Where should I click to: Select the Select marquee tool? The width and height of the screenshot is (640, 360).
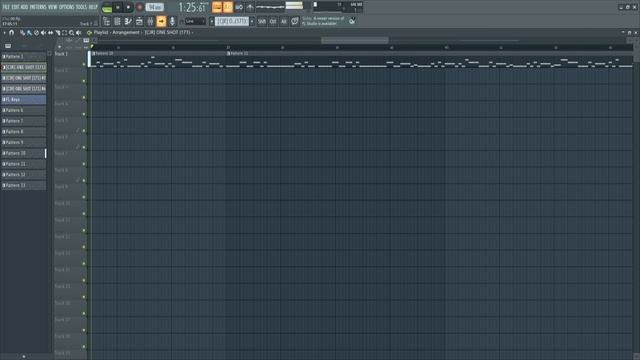[64, 33]
